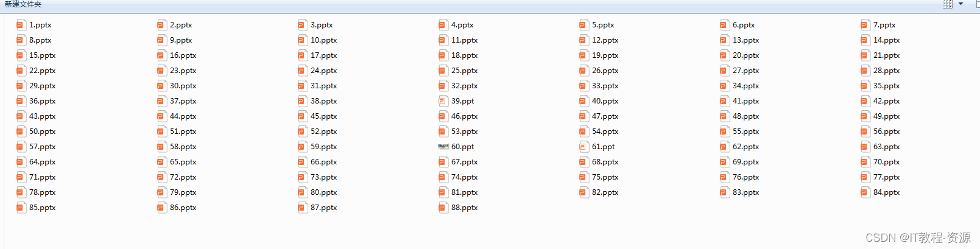Select file name 3.pptx
980x249 pixels.
pyautogui.click(x=322, y=25)
